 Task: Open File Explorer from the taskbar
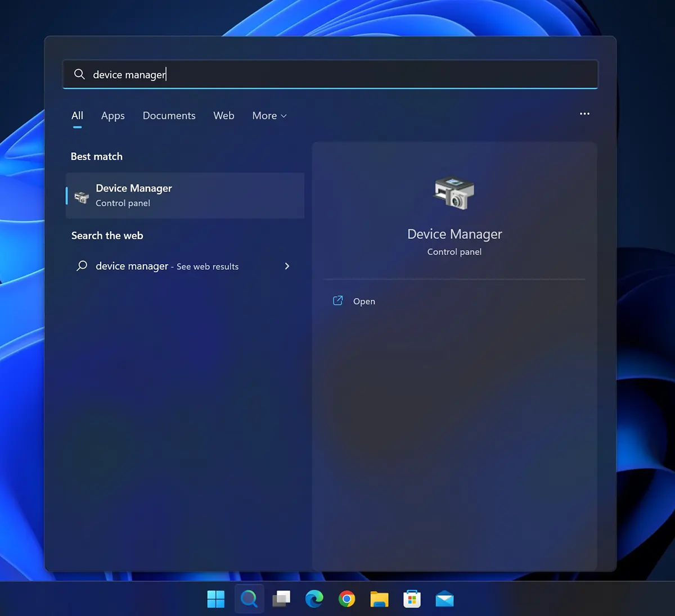tap(380, 599)
